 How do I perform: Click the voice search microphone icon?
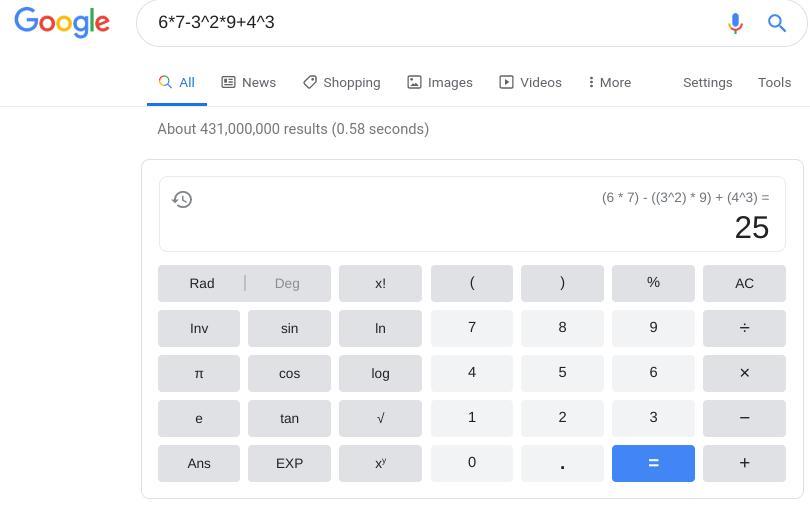[735, 23]
